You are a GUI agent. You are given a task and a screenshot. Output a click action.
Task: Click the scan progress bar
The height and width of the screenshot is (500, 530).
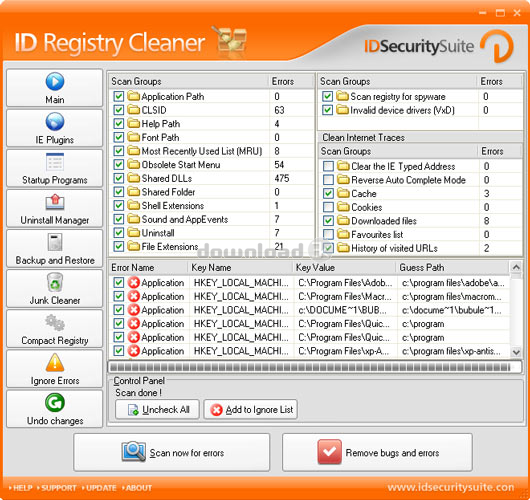[314, 367]
